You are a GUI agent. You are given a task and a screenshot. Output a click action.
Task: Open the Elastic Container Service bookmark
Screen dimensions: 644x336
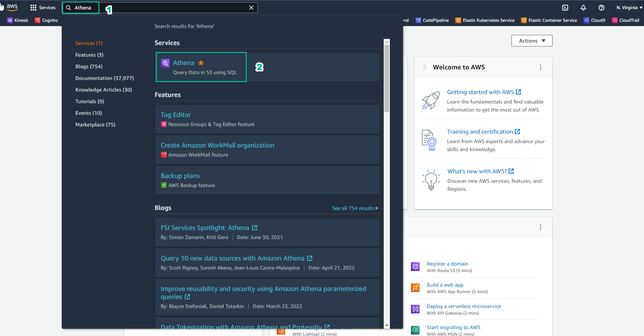[549, 20]
